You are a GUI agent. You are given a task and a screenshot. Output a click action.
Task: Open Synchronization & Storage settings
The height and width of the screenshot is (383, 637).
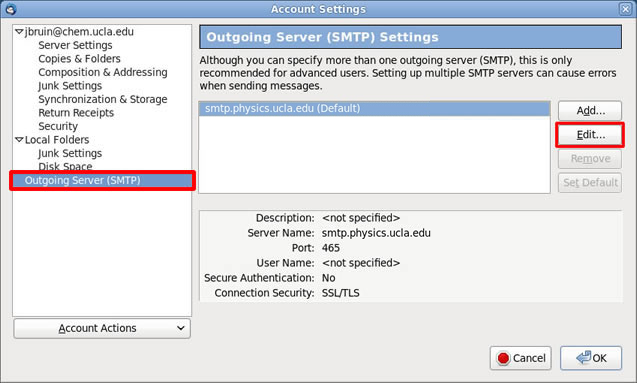[x=103, y=99]
